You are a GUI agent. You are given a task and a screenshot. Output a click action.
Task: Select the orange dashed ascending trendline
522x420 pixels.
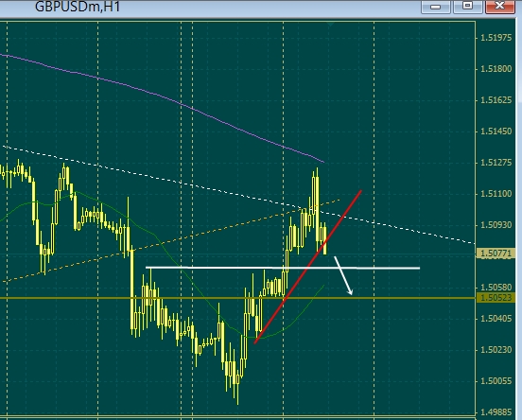(x=170, y=241)
